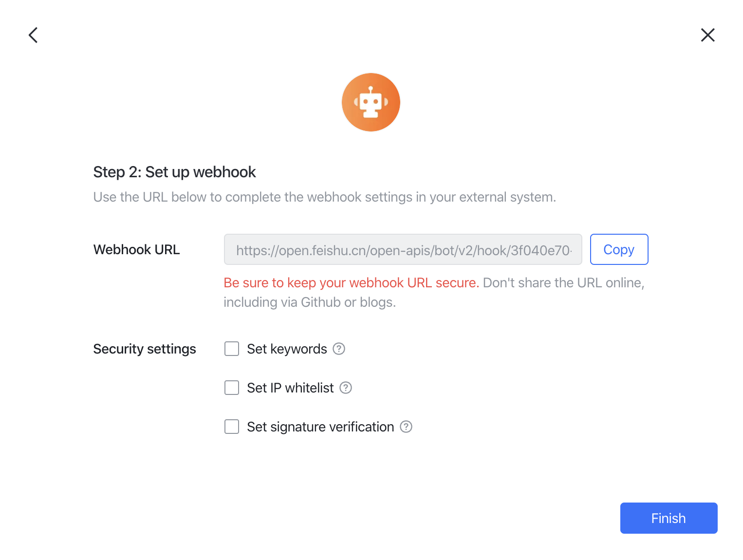The width and height of the screenshot is (743, 560).
Task: Copy the webhook URL
Action: click(619, 249)
